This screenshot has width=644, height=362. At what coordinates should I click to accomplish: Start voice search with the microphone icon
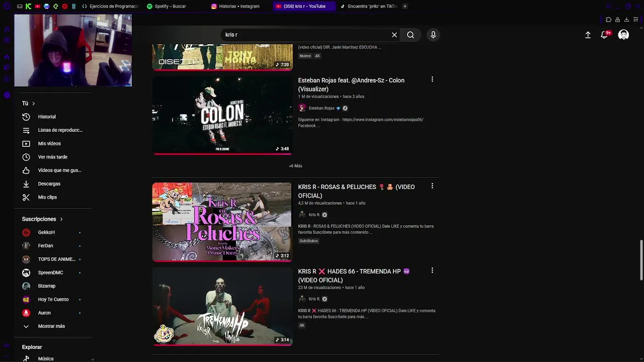pos(433,35)
